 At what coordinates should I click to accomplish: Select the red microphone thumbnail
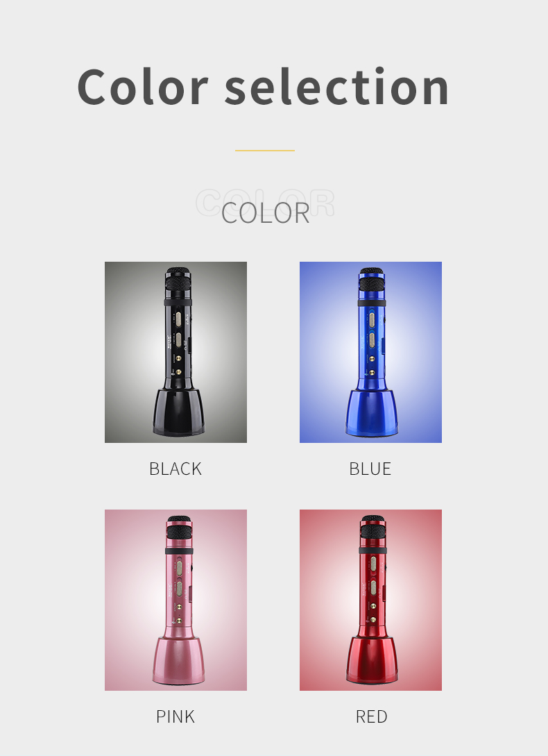coord(370,600)
